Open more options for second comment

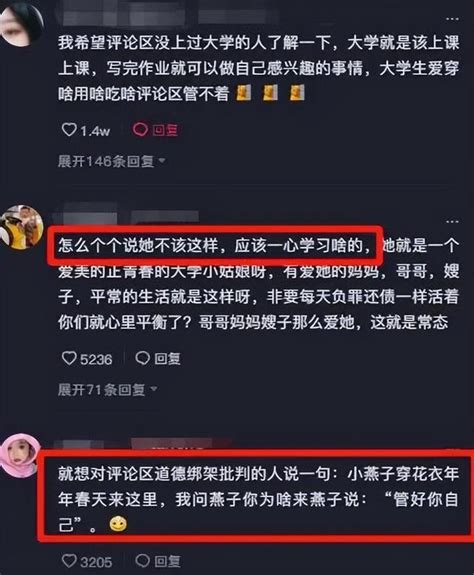pyautogui.click(x=452, y=221)
